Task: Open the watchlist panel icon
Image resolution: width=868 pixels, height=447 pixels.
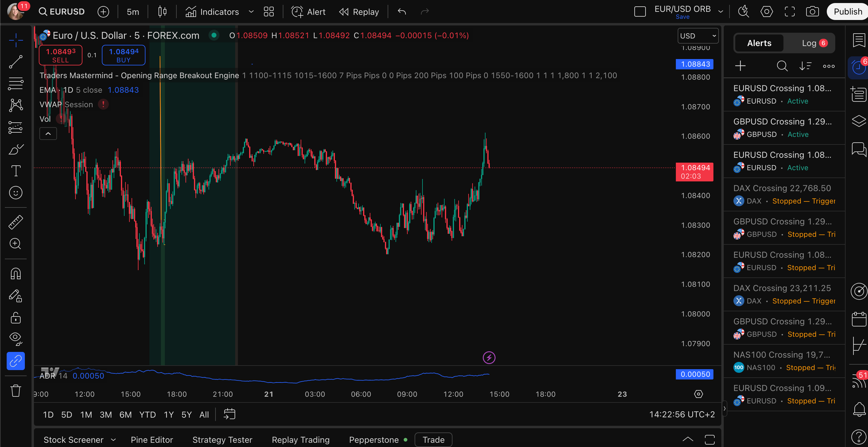Action: click(x=859, y=40)
